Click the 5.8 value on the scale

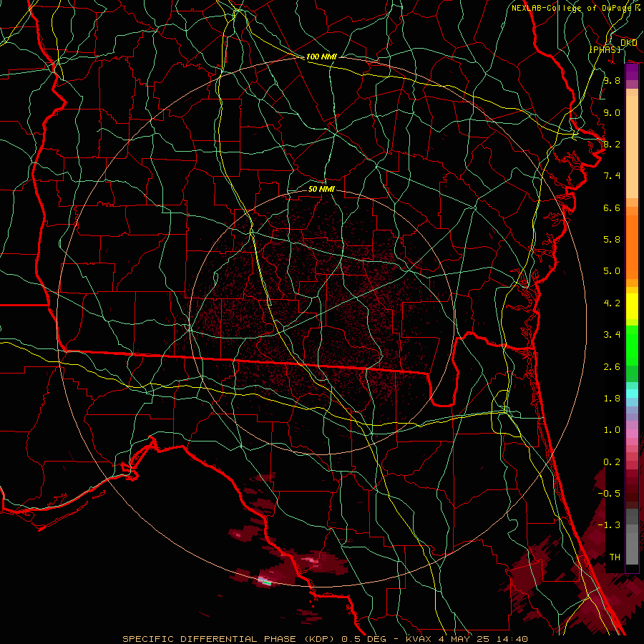(x=612, y=240)
